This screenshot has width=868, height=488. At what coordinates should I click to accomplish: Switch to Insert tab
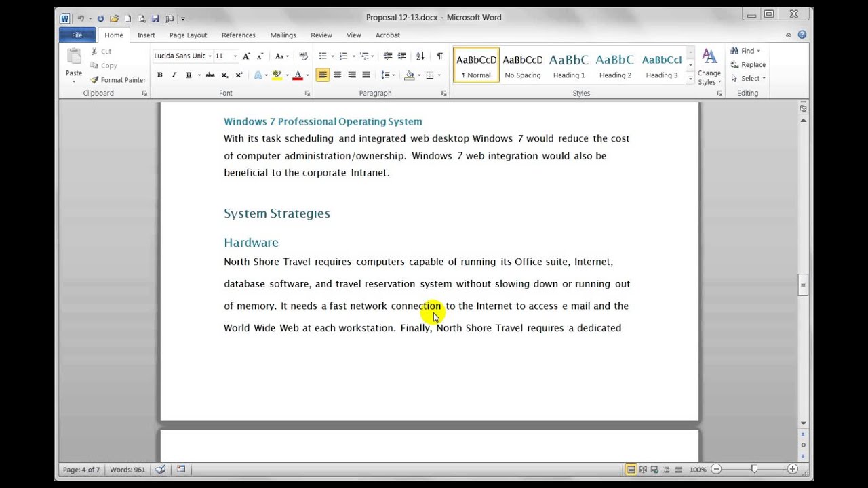click(146, 35)
